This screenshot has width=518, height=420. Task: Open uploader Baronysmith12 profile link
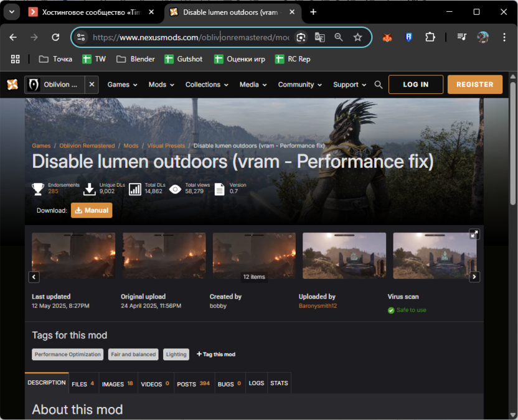pyautogui.click(x=318, y=306)
